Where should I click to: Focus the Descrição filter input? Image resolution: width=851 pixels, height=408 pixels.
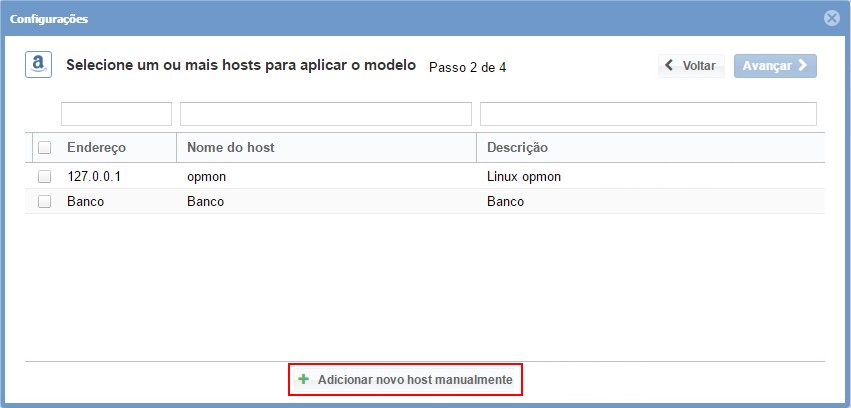(648, 114)
